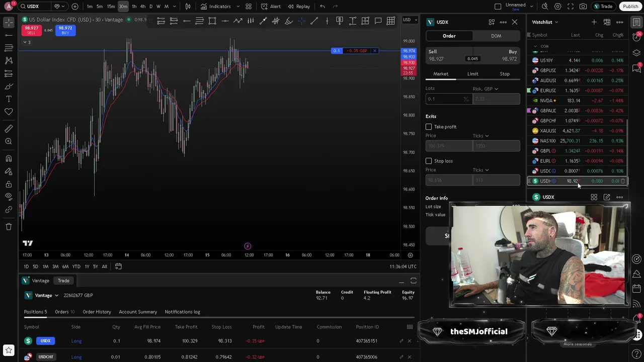644x362 pixels.
Task: Click the red SELL 98.927 button on chart
Action: coord(31,30)
